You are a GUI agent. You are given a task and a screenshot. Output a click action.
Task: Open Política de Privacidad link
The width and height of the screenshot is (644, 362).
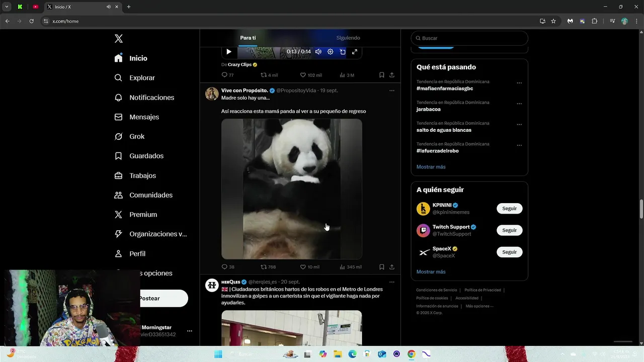[482, 290]
